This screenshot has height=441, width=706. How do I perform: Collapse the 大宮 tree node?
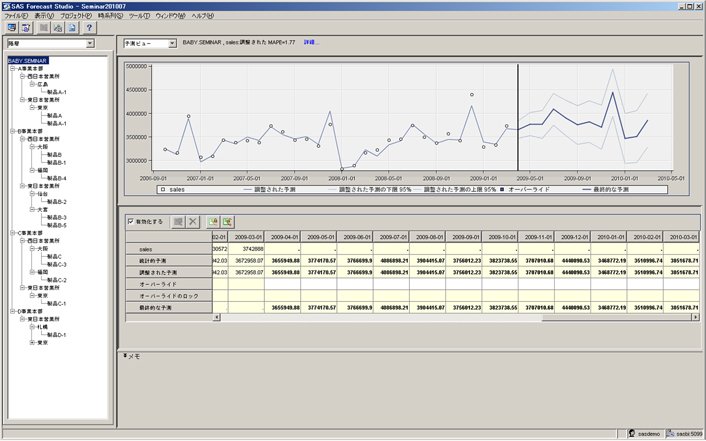tap(32, 209)
